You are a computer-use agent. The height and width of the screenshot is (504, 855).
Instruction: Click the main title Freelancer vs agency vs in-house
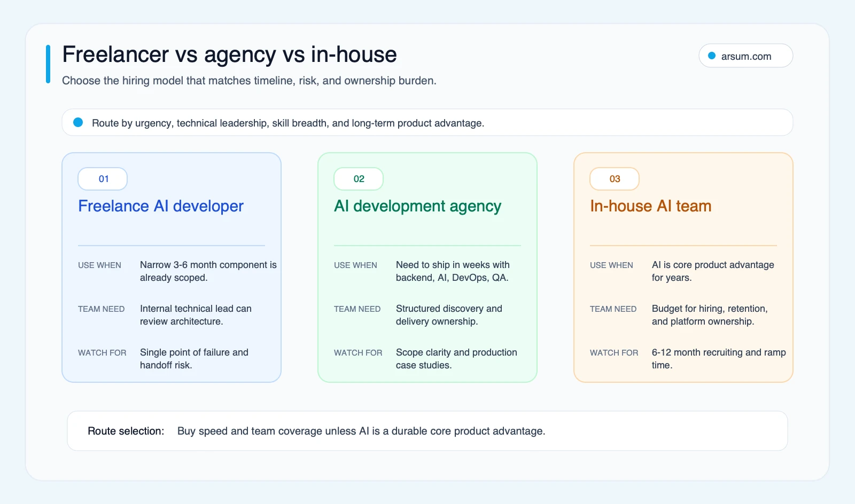click(x=229, y=54)
